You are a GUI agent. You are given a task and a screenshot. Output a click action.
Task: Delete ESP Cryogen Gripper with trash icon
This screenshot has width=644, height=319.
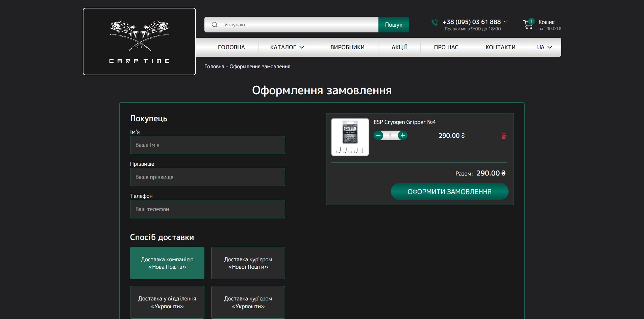coord(504,136)
